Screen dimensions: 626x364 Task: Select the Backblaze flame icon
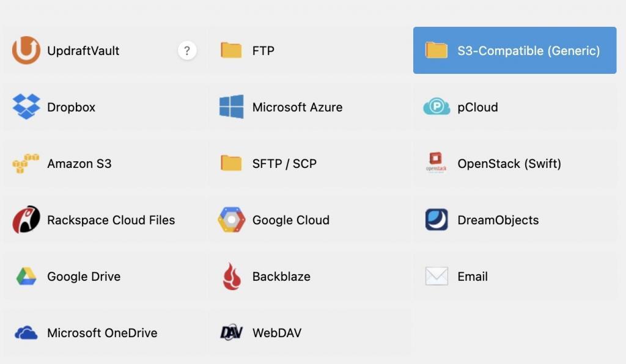coord(232,276)
